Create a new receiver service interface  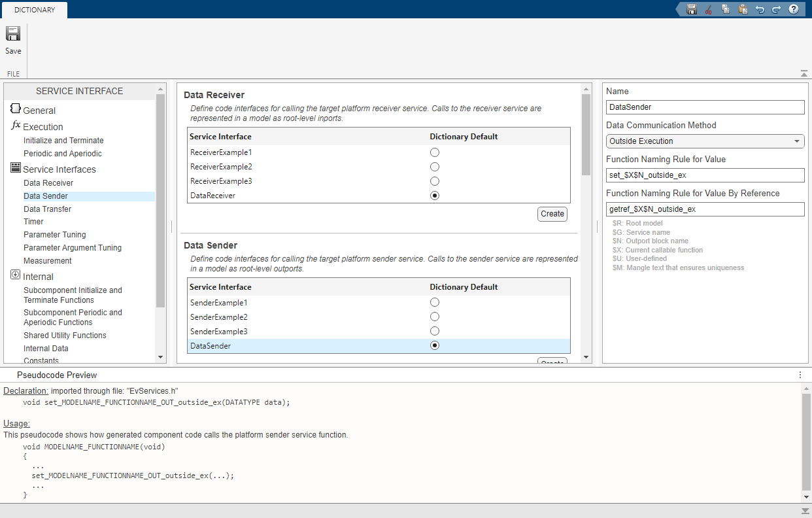(552, 214)
